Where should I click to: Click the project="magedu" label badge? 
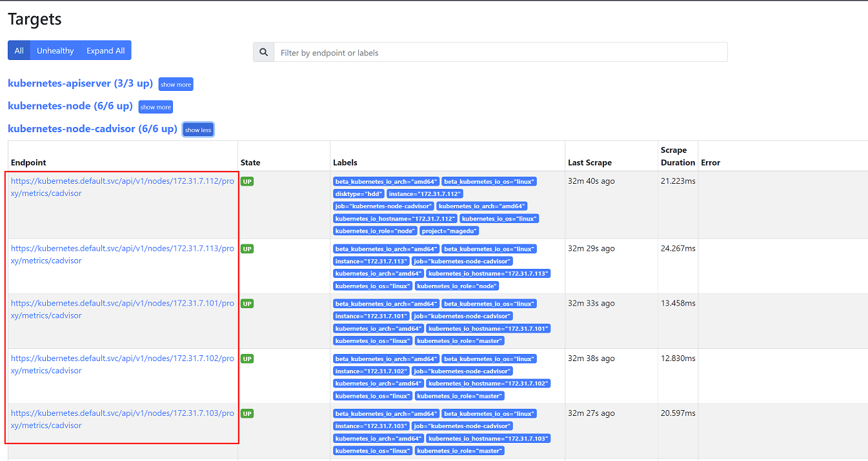449,231
